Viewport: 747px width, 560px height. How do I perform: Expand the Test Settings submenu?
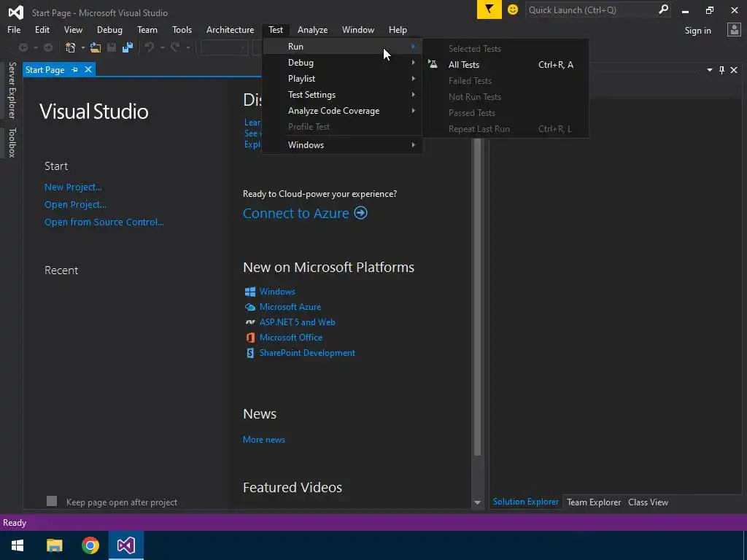point(342,95)
